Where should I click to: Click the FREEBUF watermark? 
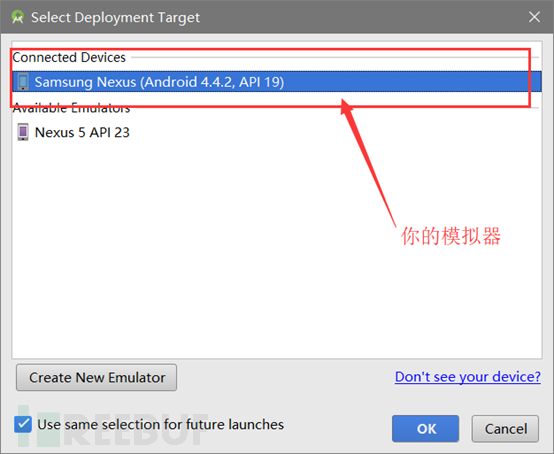[113, 428]
